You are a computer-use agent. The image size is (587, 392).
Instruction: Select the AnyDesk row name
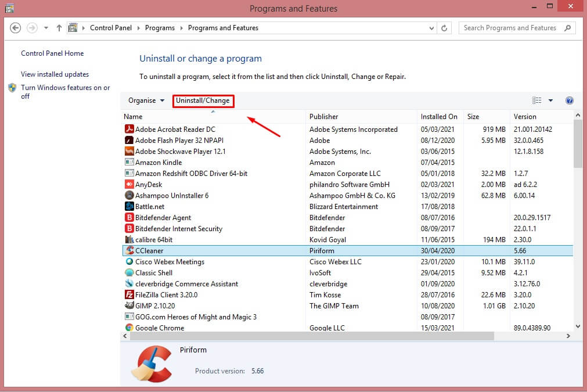[149, 185]
